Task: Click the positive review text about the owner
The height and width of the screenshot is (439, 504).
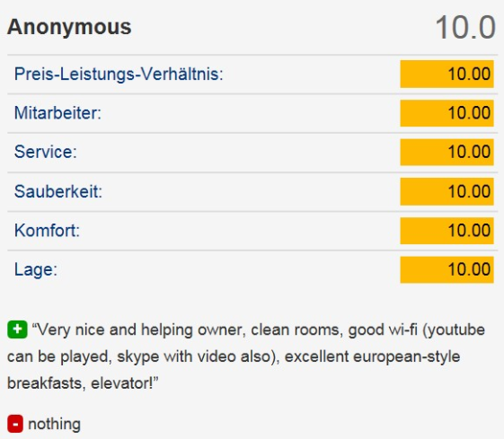Action: point(246,356)
